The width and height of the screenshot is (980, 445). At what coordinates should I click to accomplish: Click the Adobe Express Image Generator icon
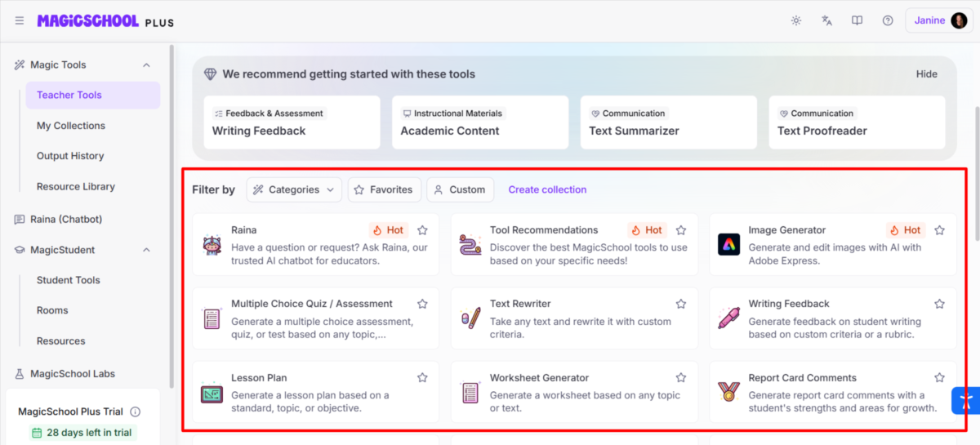pos(728,244)
